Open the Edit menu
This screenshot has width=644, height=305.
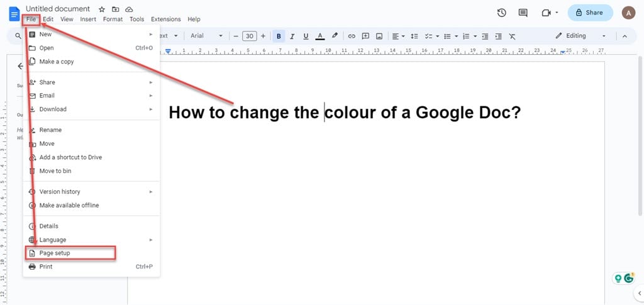(48, 19)
